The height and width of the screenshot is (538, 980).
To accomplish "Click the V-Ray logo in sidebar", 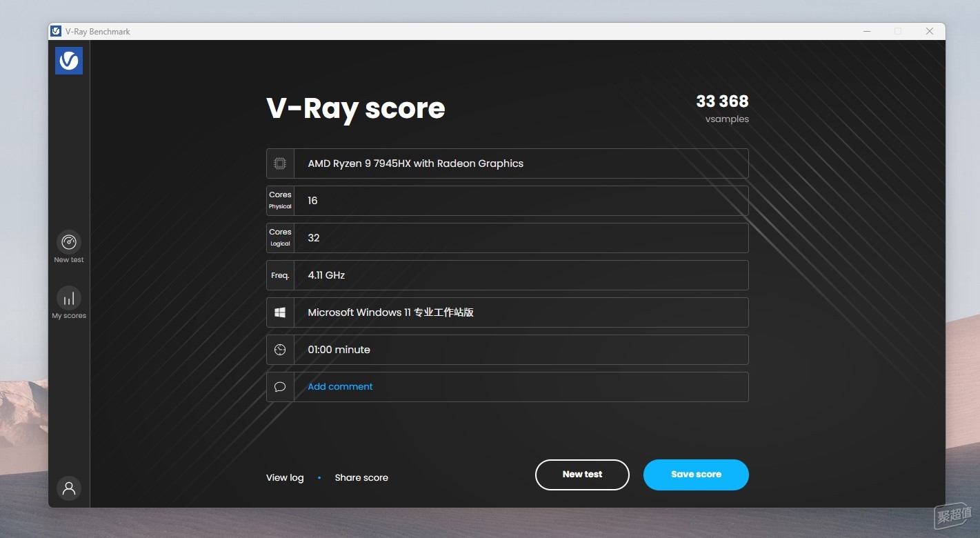I will pos(69,61).
